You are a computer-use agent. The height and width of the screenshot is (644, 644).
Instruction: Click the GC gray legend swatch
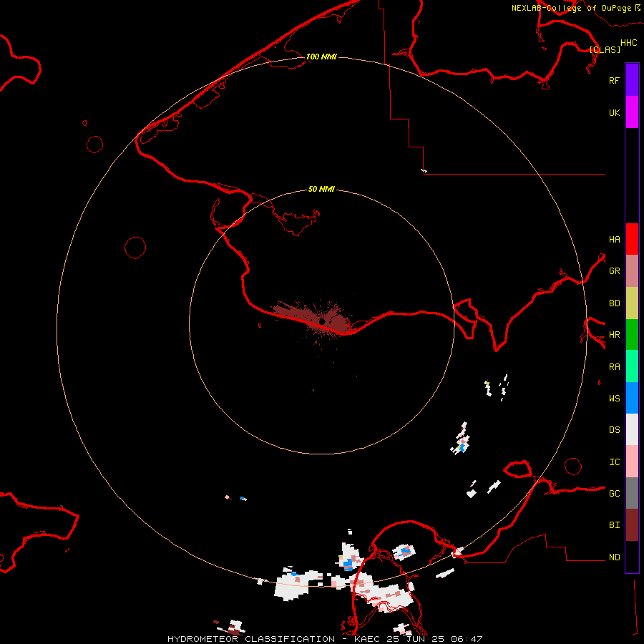tap(632, 493)
